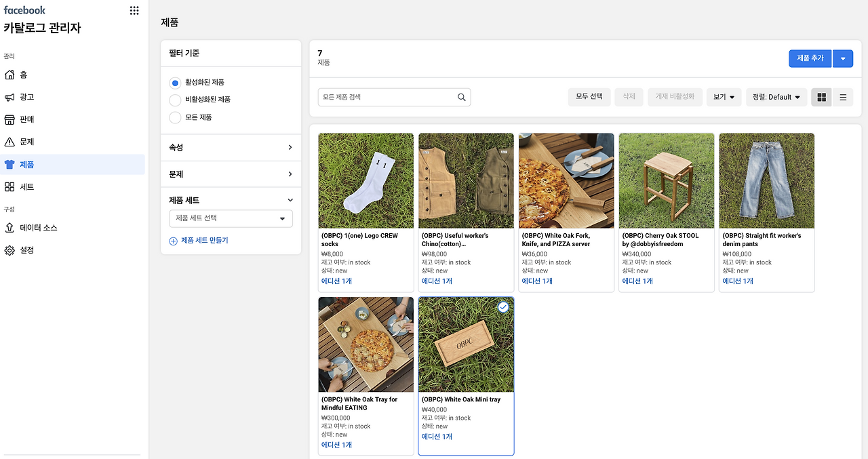
Task: Click the search magnifier icon
Action: coord(462,97)
